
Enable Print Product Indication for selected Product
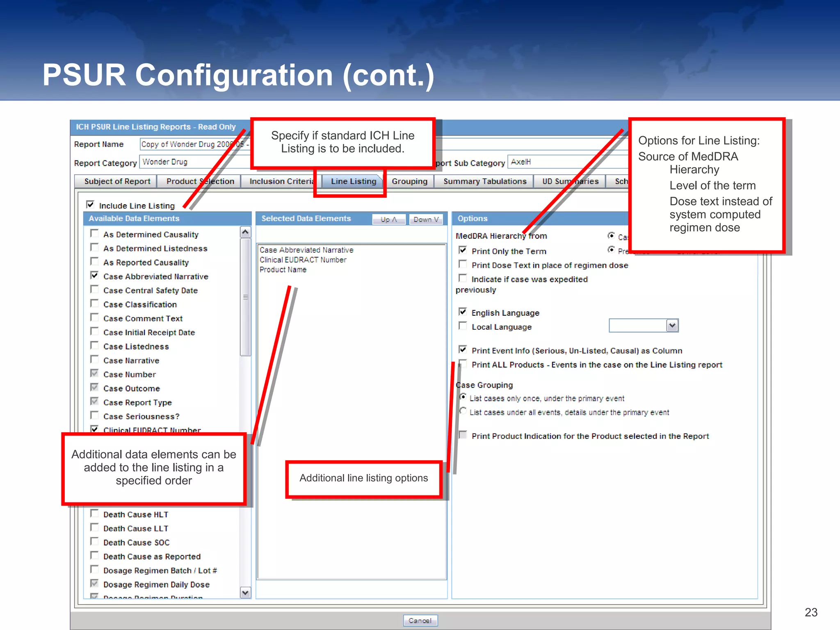463,435
